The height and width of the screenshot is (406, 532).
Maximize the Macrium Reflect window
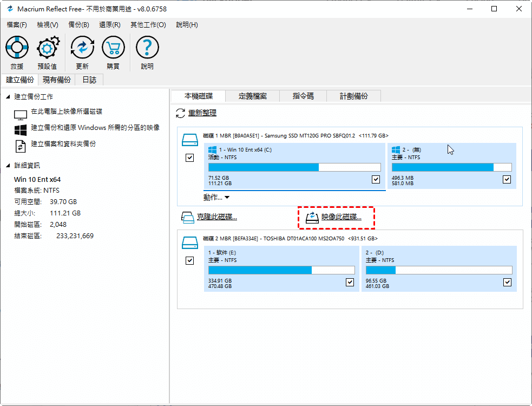click(x=494, y=9)
